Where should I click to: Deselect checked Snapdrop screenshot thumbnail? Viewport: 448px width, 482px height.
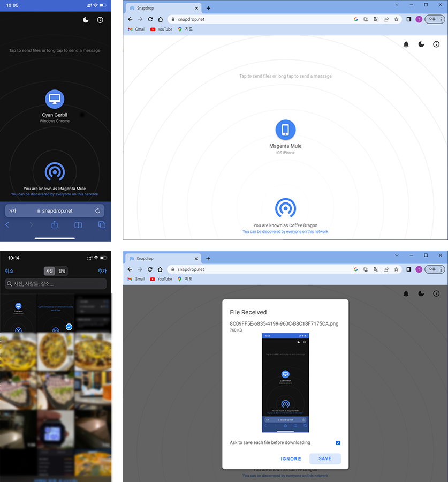pos(56,313)
